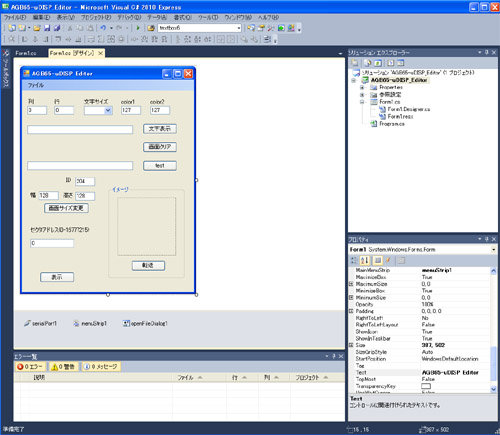Switch to the Form1.cs code tab
Image resolution: width=500 pixels, height=435 pixels.
coord(26,53)
